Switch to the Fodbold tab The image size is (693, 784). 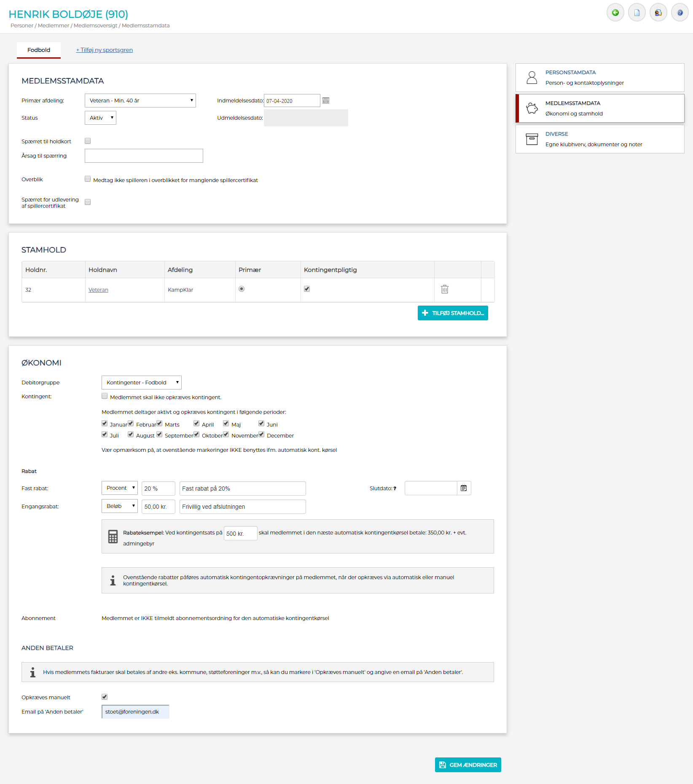point(39,50)
